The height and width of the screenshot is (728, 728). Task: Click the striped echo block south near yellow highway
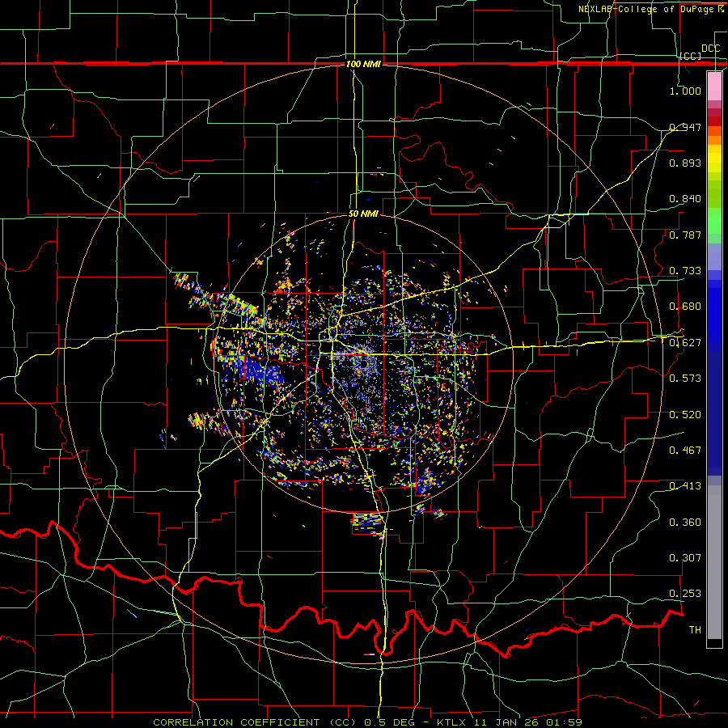click(367, 523)
